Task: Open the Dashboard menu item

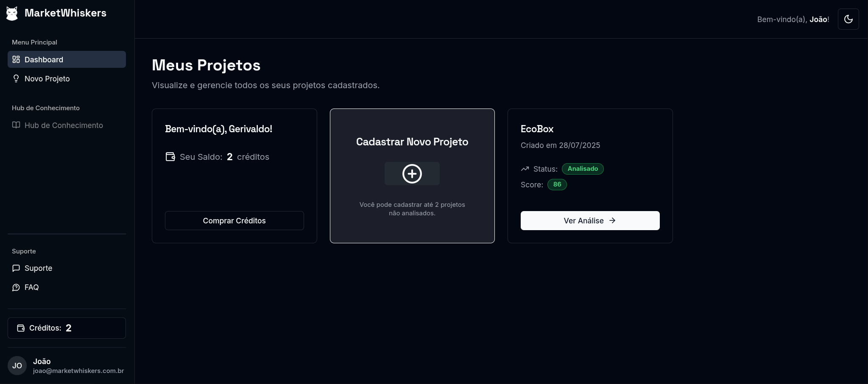Action: tap(67, 59)
